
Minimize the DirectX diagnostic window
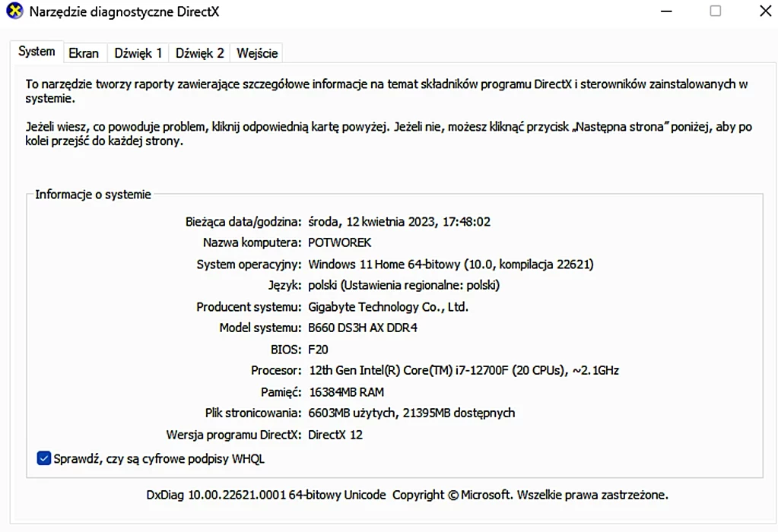click(x=665, y=11)
